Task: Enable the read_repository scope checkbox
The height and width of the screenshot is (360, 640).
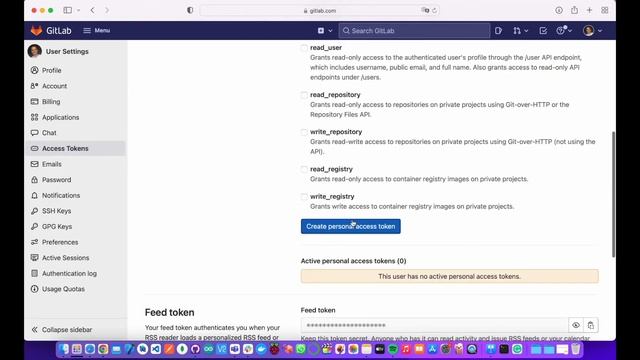Action: point(304,95)
